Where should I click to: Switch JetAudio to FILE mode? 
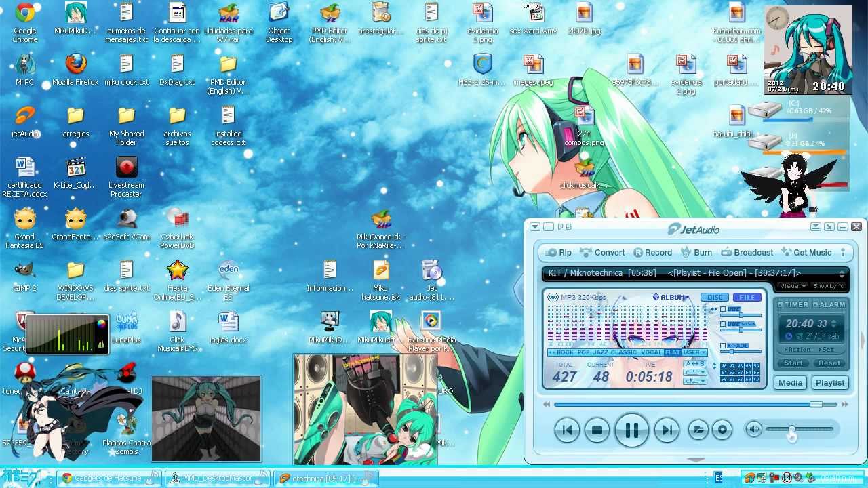[747, 297]
